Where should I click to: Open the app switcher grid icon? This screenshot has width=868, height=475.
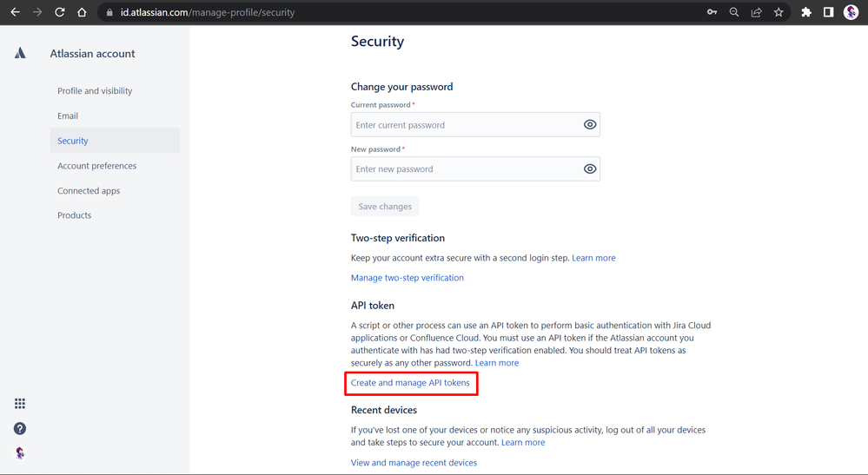click(20, 404)
